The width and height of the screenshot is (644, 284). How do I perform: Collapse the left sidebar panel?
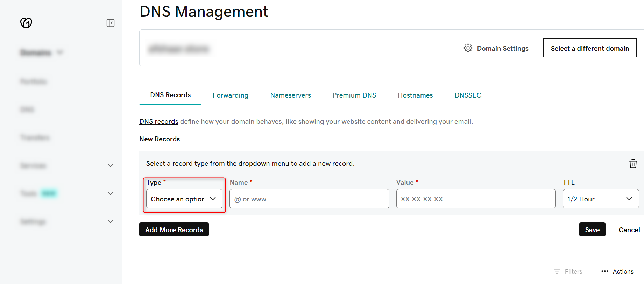point(111,23)
